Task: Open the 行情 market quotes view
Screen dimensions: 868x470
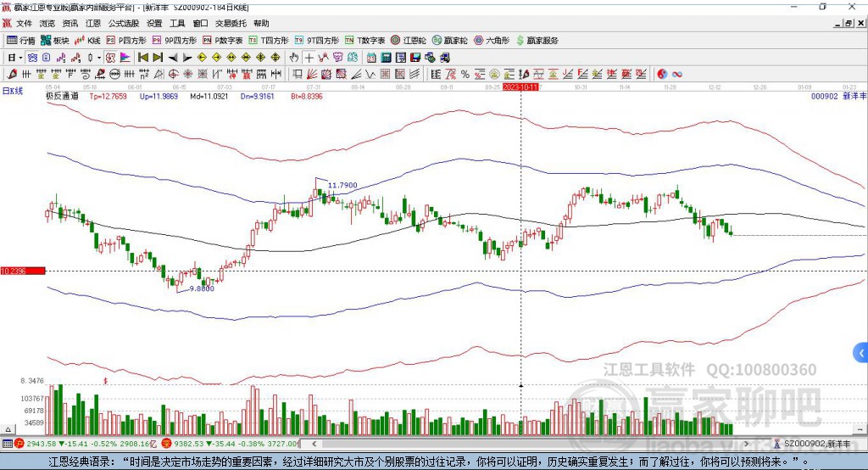Action: [x=21, y=41]
